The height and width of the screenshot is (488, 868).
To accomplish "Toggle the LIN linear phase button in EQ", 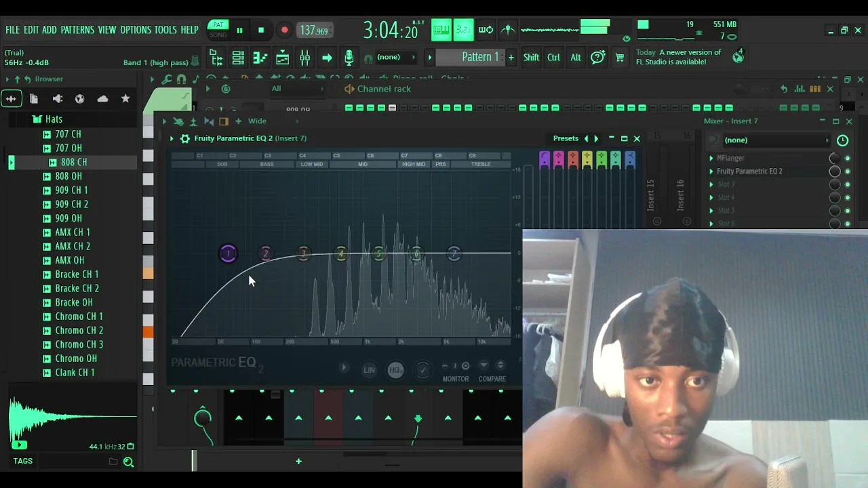I will click(x=369, y=370).
